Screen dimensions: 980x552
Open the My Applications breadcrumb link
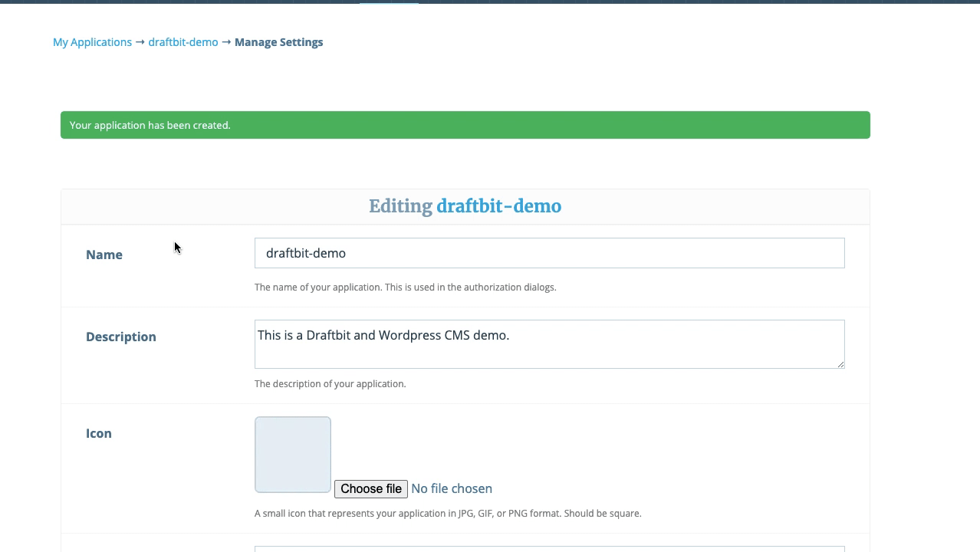(x=92, y=42)
